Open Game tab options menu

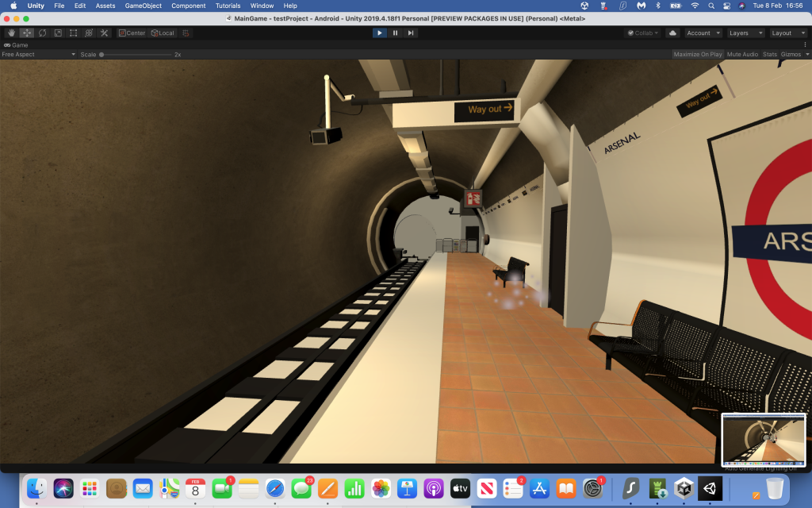point(806,44)
